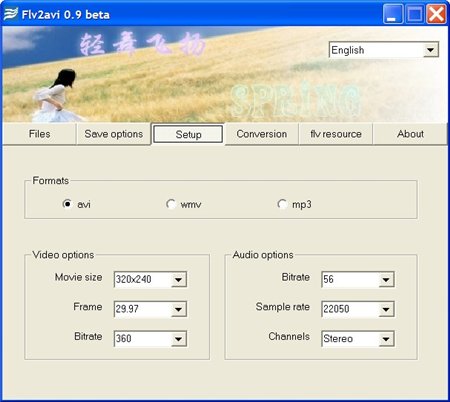Open the Frame rate dropdown arrow

pos(179,309)
